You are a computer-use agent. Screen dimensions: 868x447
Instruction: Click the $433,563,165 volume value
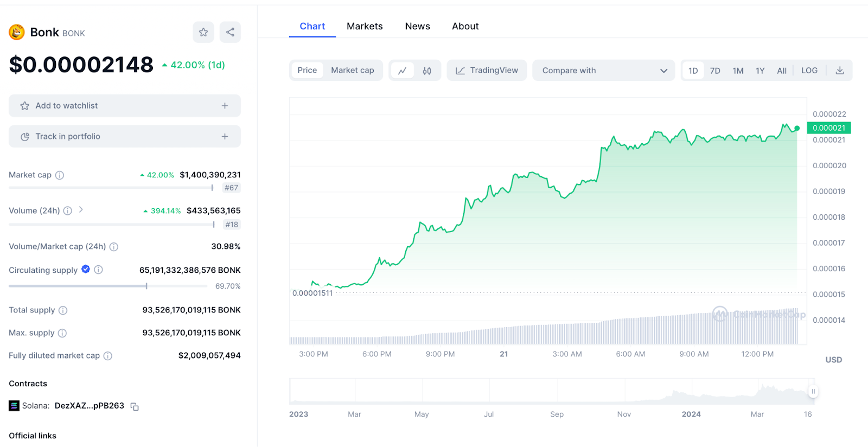(214, 210)
